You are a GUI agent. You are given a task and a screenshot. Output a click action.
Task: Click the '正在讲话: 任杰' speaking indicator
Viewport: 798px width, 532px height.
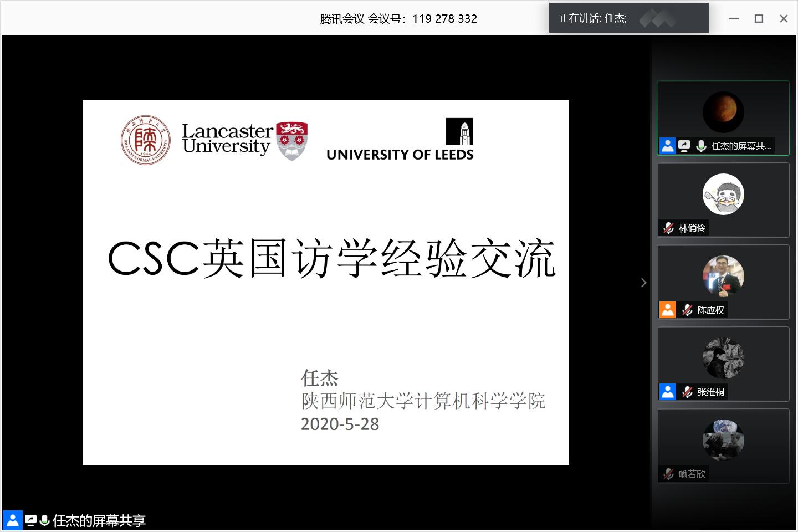click(593, 18)
